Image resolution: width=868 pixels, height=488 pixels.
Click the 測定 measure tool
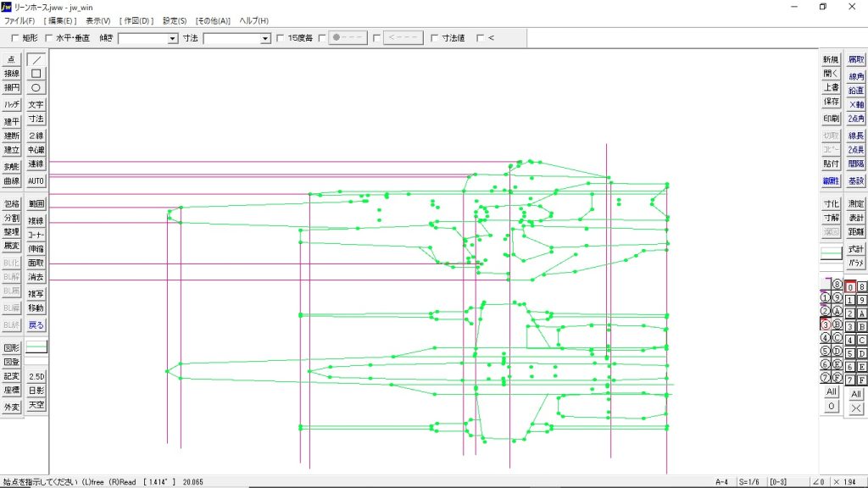[856, 204]
